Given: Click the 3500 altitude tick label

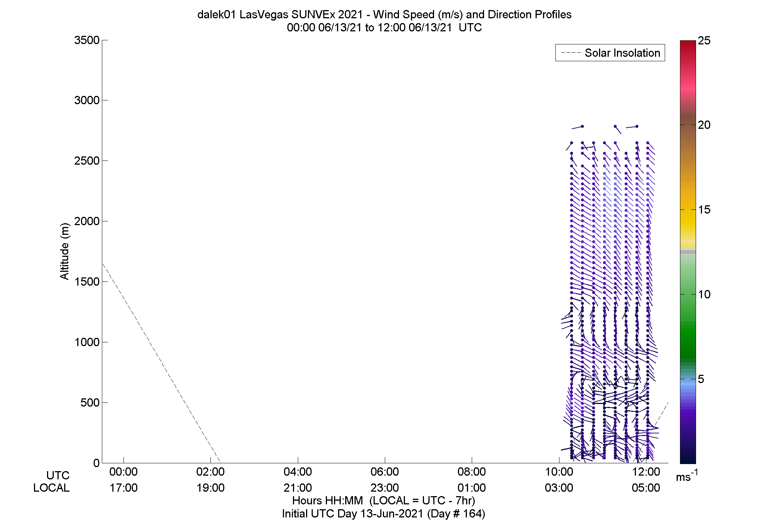Looking at the screenshot, I should 87,40.
